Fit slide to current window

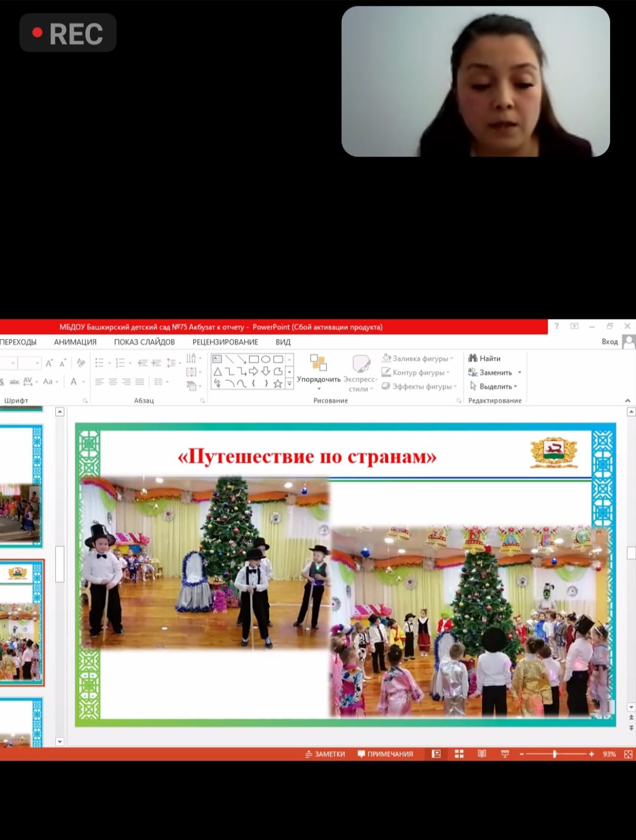[x=628, y=754]
